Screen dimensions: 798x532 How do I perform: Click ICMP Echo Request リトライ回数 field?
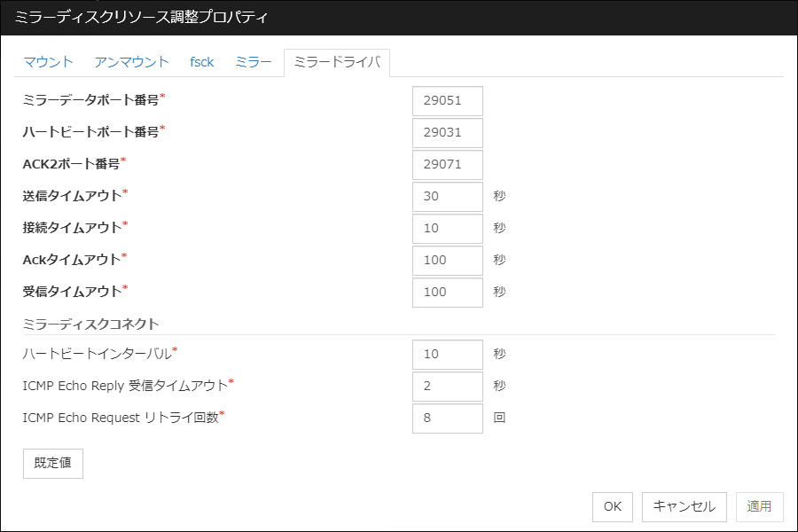448,419
